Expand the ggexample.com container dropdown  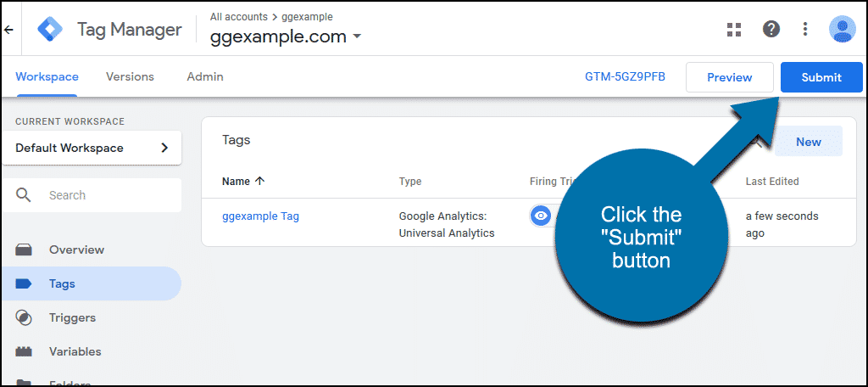(x=357, y=36)
